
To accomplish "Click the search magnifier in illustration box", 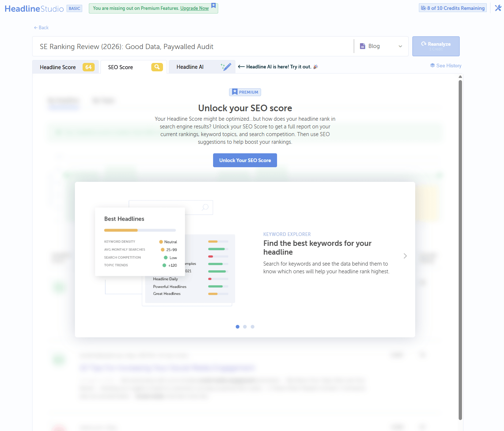I will coord(205,207).
